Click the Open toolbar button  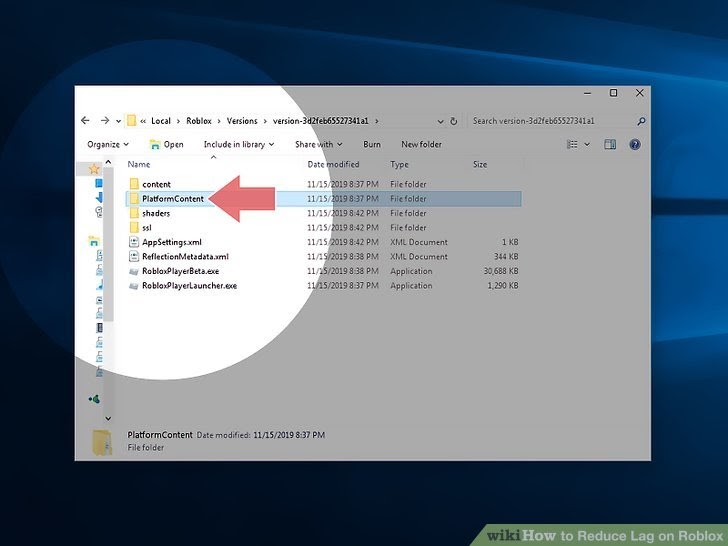click(x=167, y=144)
